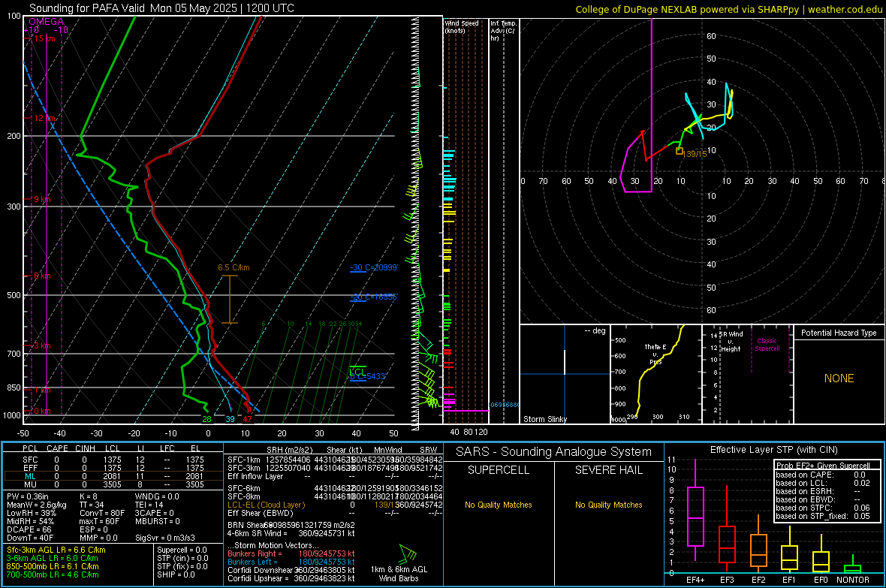Click the Theta-E v. Pres inset label
Screen dimensions: 886x588
point(655,354)
